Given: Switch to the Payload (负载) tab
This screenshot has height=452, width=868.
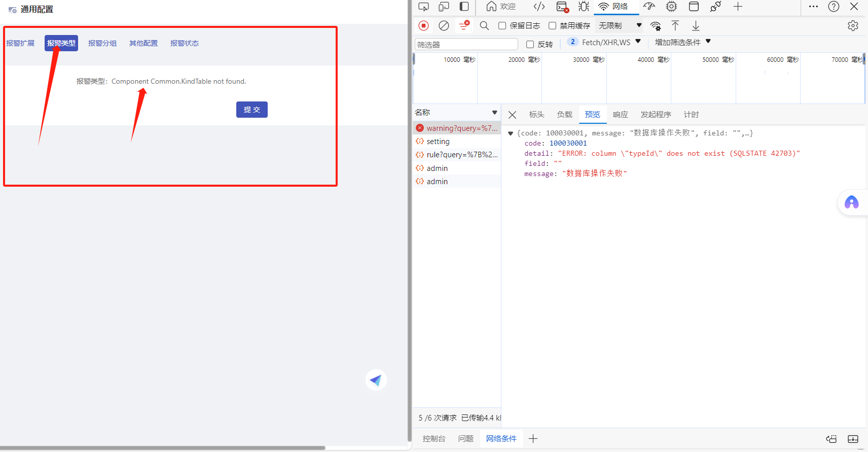Looking at the screenshot, I should pyautogui.click(x=564, y=115).
